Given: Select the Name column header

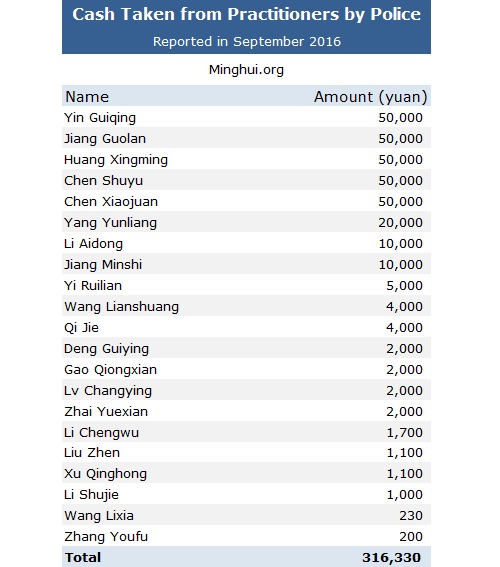Looking at the screenshot, I should [87, 97].
